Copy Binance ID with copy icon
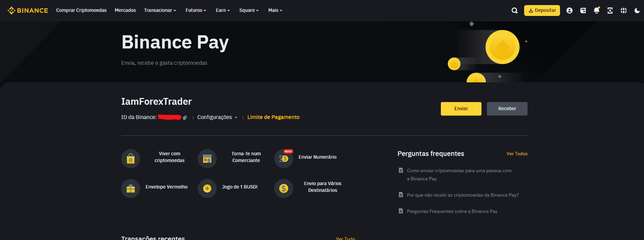The image size is (644, 240). (x=185, y=117)
